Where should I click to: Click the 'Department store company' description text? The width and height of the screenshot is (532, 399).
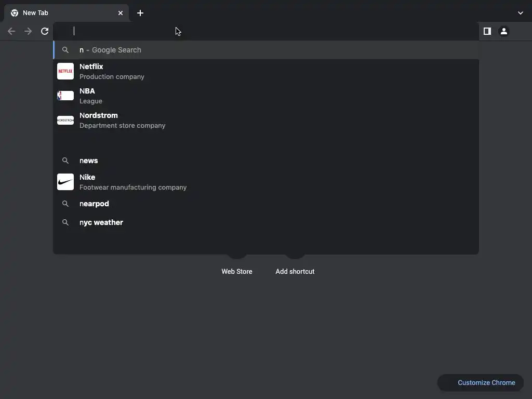tap(122, 126)
